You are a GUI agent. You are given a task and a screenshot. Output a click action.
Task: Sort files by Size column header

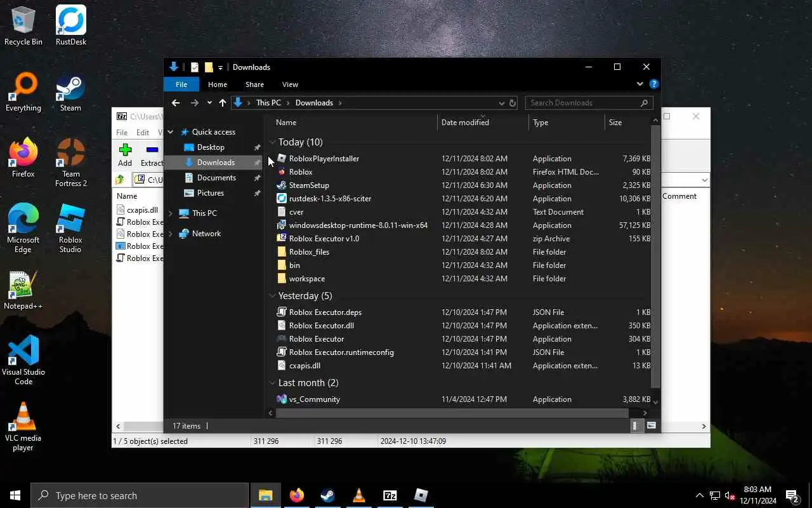pyautogui.click(x=627, y=123)
